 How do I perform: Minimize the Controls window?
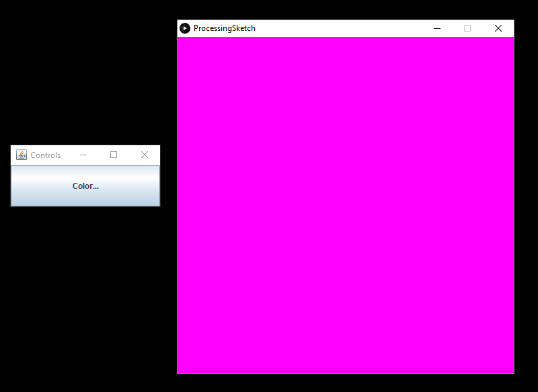coord(83,155)
